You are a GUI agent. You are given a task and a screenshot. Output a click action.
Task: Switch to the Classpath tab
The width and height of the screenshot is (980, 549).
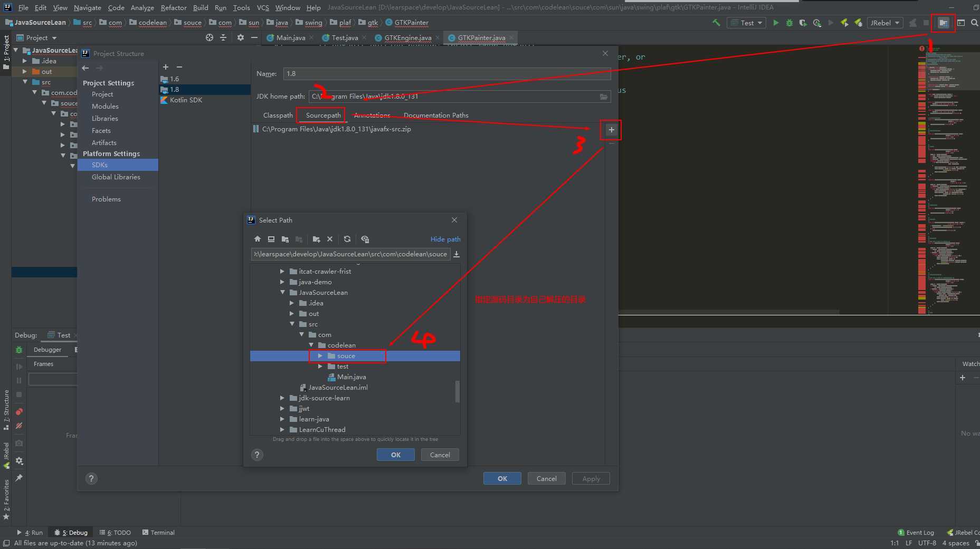278,115
